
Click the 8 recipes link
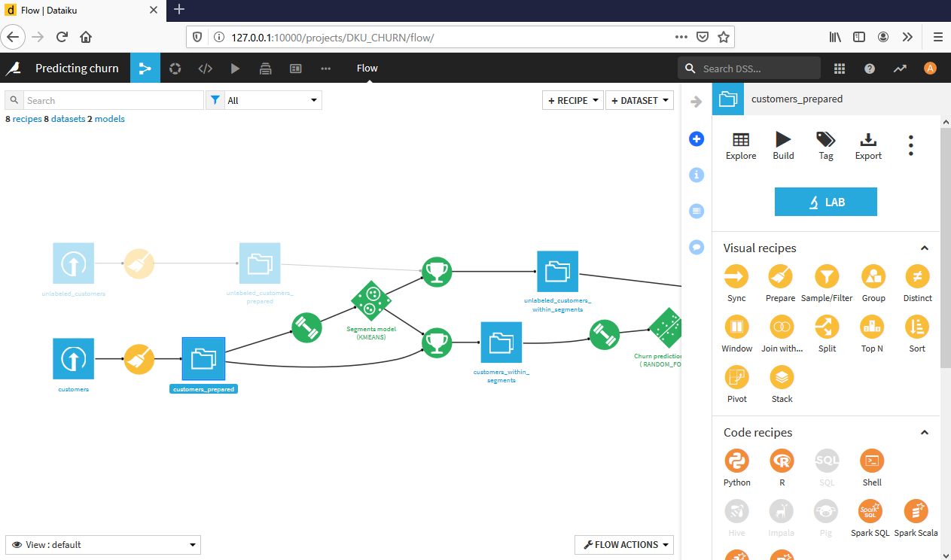tap(24, 119)
